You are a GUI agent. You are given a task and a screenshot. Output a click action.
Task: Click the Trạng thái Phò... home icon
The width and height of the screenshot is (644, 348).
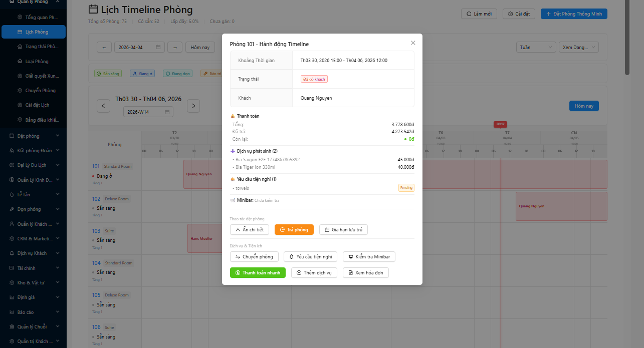(x=20, y=47)
